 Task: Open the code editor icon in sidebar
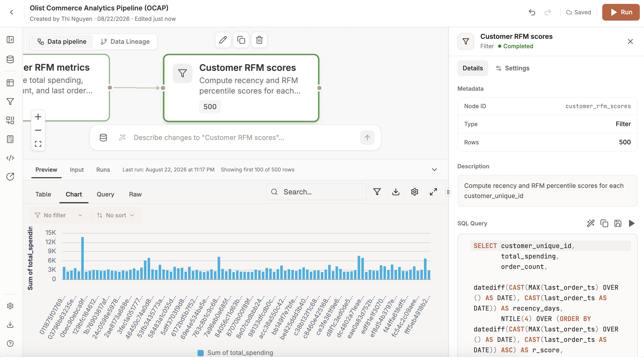tap(10, 158)
